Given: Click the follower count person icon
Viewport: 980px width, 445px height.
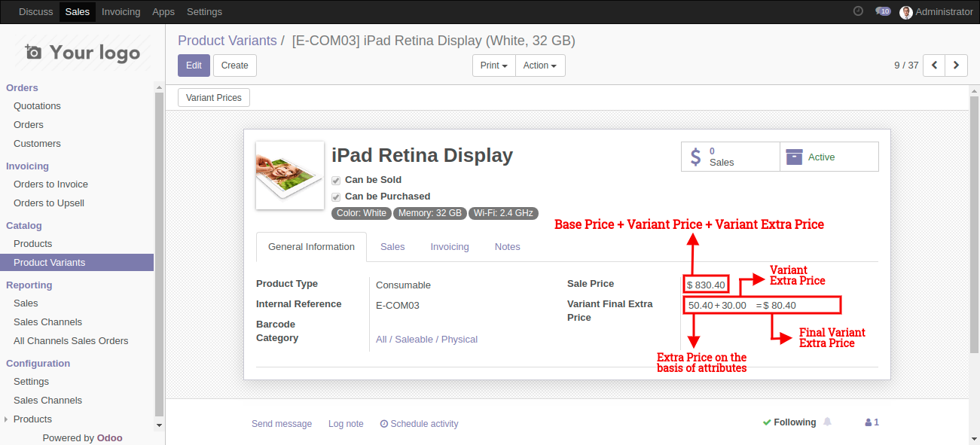Looking at the screenshot, I should [871, 422].
